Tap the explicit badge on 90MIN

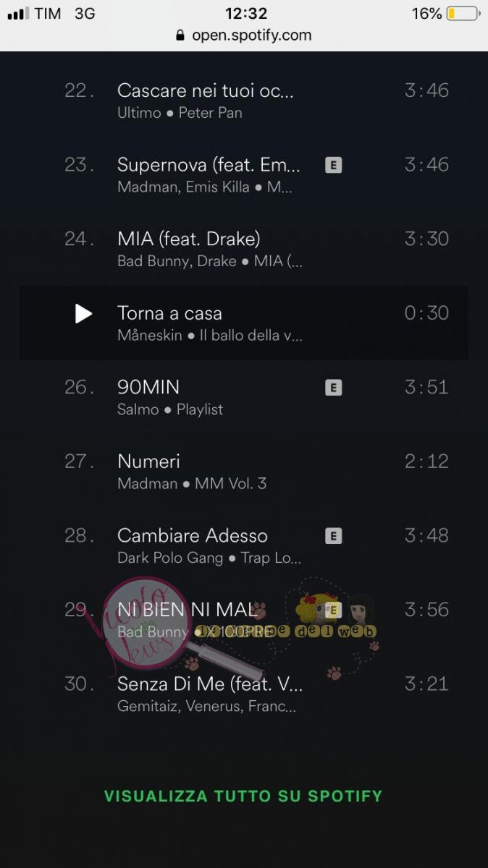click(x=333, y=388)
